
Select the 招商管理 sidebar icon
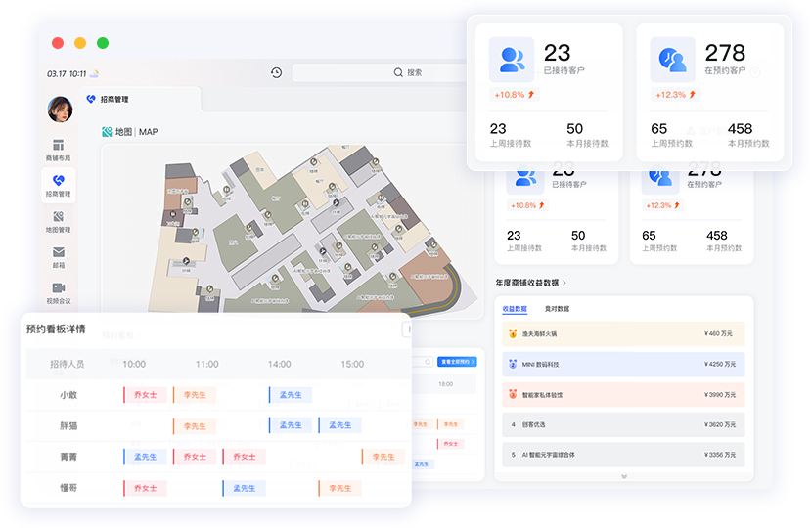click(x=58, y=184)
